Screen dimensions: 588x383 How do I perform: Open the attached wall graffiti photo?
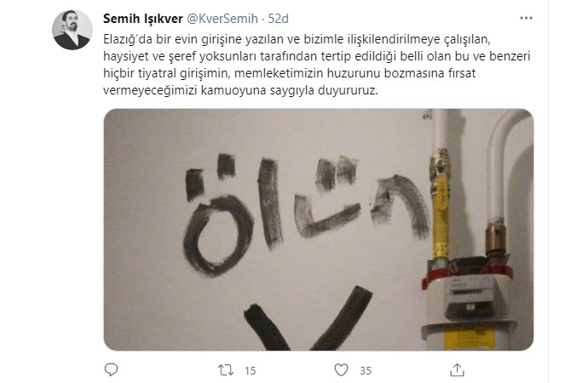pos(319,230)
